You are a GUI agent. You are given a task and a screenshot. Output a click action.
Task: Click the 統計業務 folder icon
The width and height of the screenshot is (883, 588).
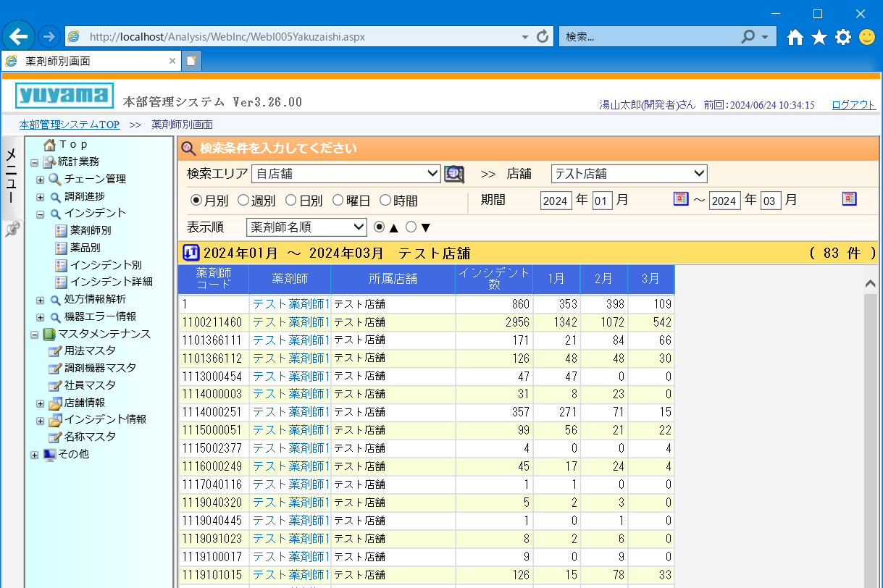(x=49, y=161)
